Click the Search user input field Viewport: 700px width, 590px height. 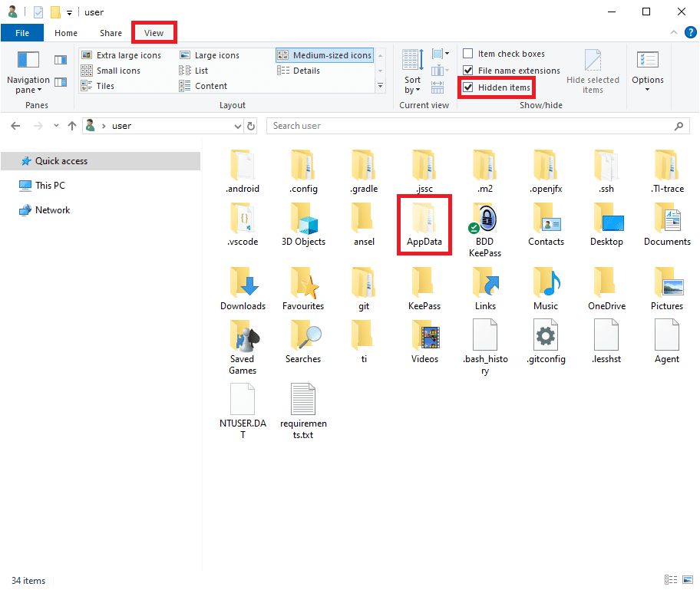470,126
